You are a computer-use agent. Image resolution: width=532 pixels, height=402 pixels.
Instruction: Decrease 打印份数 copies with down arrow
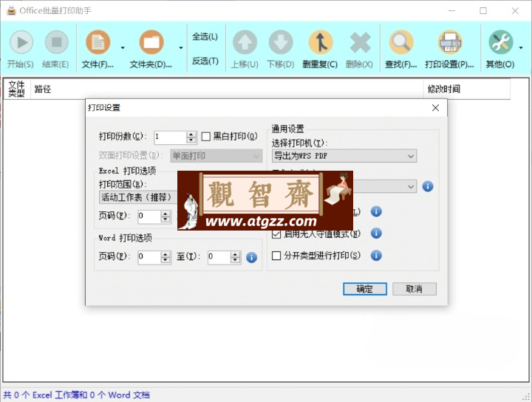191,140
